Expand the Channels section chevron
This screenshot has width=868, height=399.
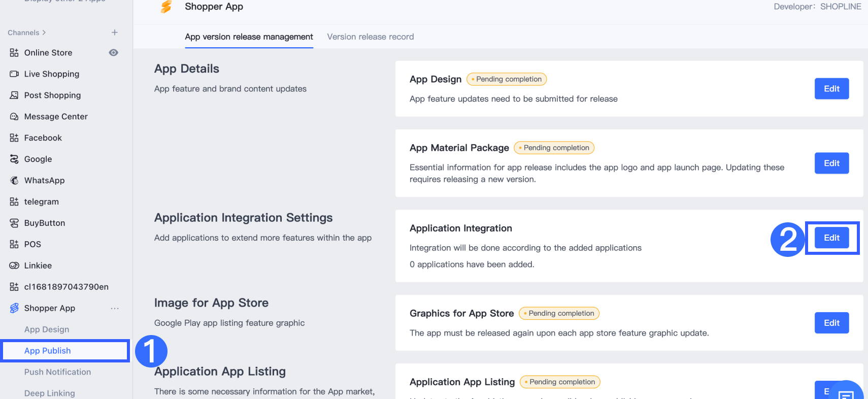pyautogui.click(x=44, y=32)
